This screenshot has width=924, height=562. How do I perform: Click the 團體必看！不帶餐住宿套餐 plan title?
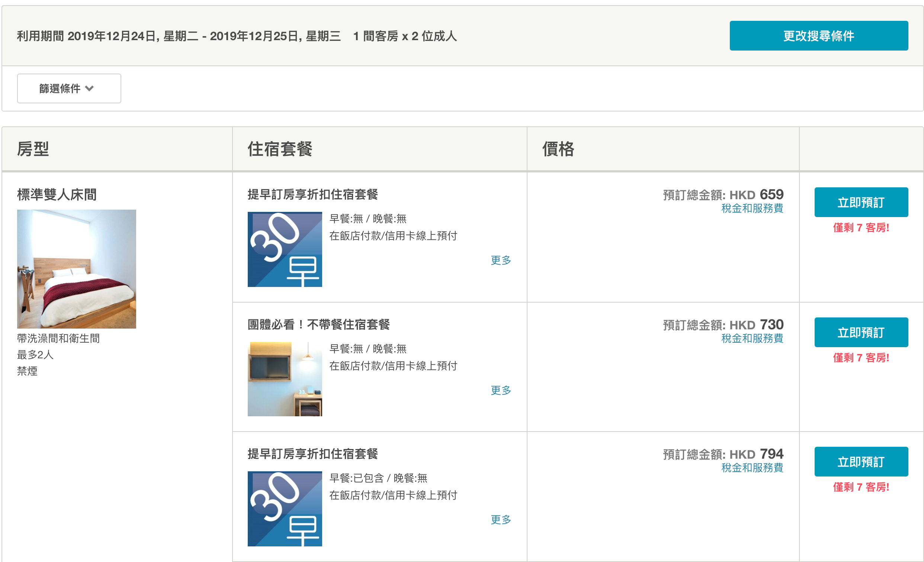click(318, 324)
